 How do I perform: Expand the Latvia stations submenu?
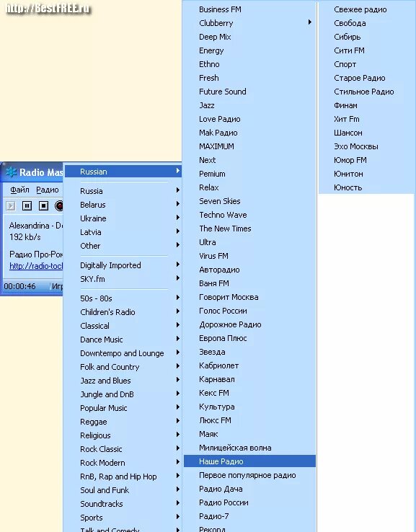(x=123, y=232)
